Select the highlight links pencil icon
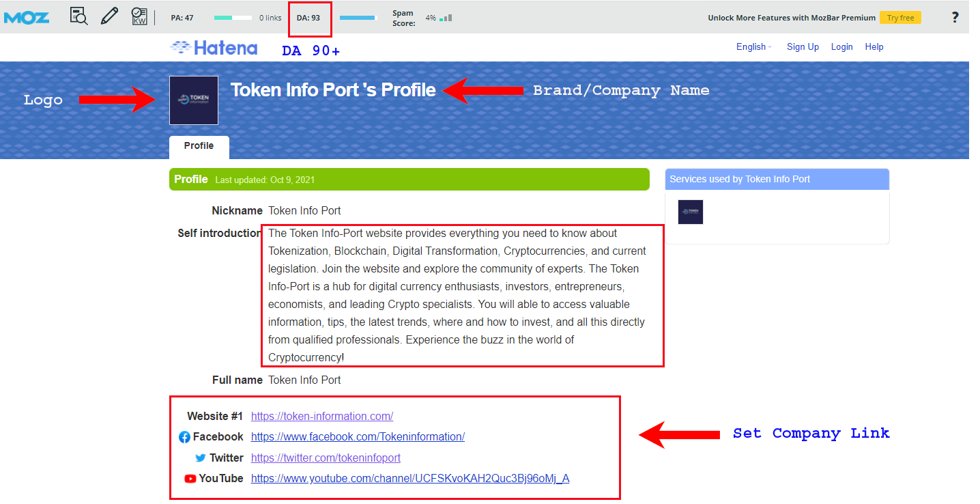Screen dimensions: 980x504 (109, 15)
